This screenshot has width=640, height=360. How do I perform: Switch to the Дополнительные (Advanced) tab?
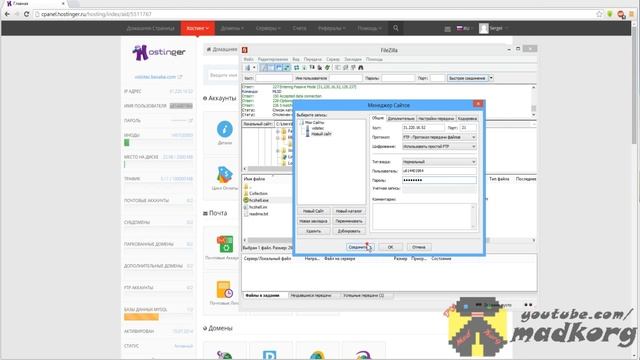pyautogui.click(x=401, y=118)
